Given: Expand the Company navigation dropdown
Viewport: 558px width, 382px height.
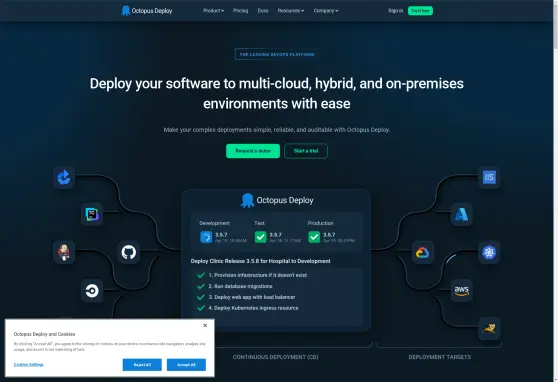Looking at the screenshot, I should click(x=326, y=11).
